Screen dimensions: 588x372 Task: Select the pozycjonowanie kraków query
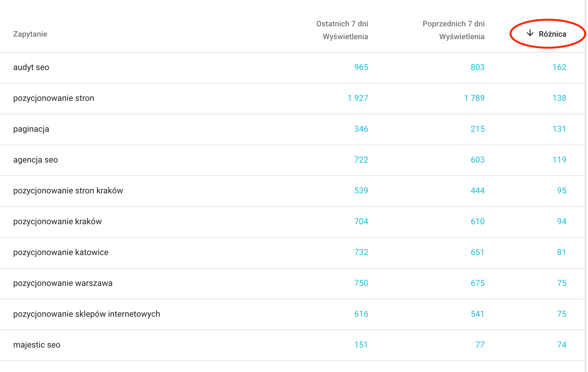click(58, 222)
